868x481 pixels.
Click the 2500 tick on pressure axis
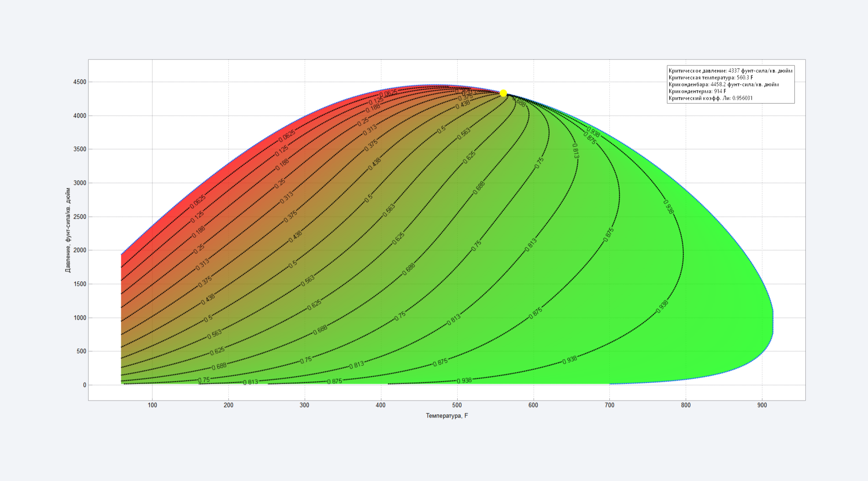[80, 217]
